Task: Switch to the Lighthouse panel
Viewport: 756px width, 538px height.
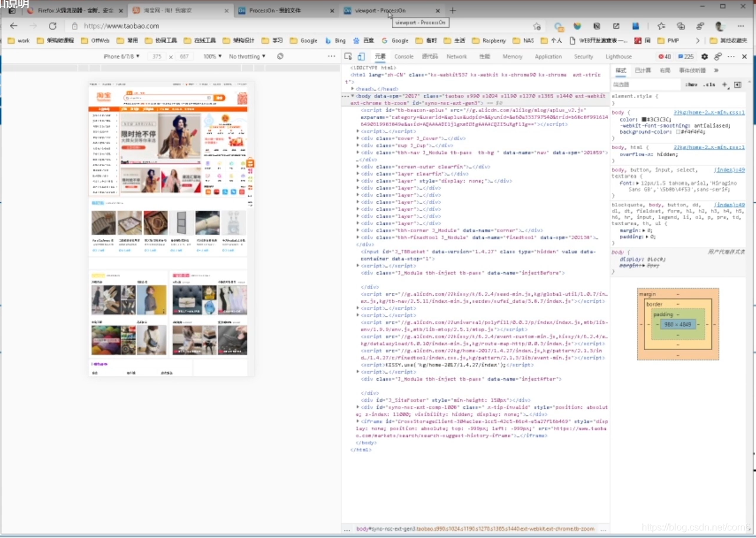Action: coord(618,57)
